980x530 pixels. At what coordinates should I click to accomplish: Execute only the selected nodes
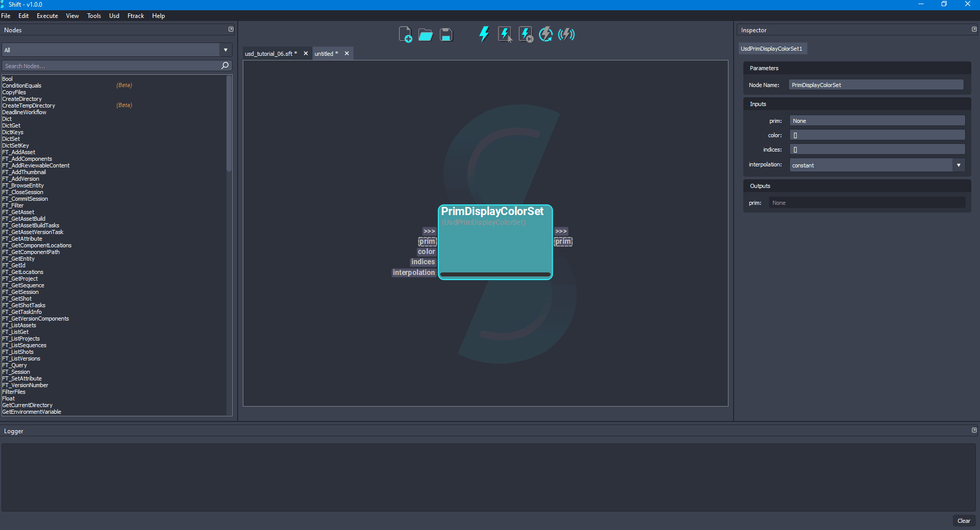point(505,34)
